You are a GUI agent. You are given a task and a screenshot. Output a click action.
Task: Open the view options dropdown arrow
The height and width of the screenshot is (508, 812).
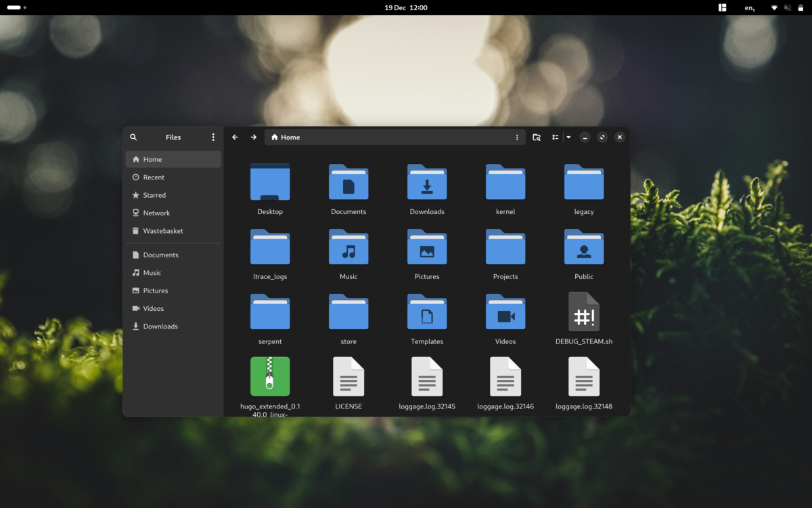pyautogui.click(x=568, y=137)
